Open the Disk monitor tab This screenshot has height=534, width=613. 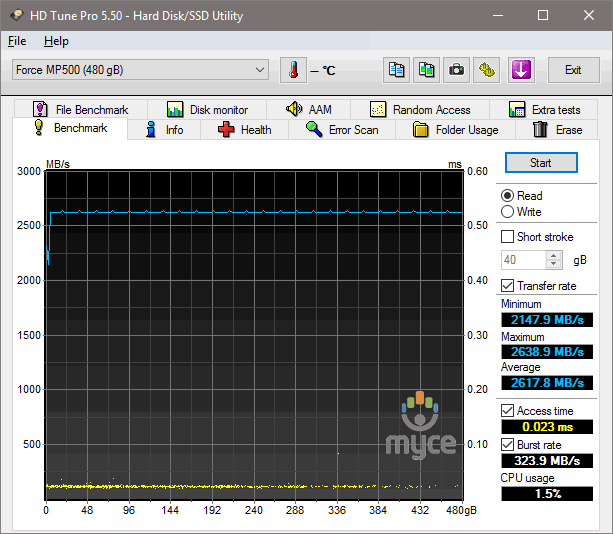pos(207,109)
